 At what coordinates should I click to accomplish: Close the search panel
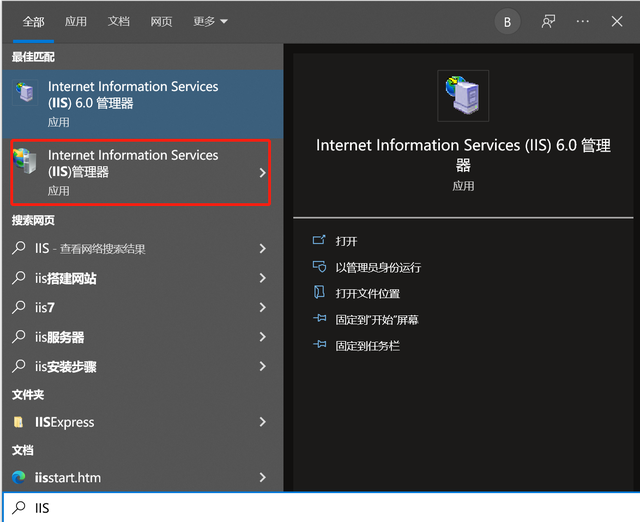click(x=617, y=21)
